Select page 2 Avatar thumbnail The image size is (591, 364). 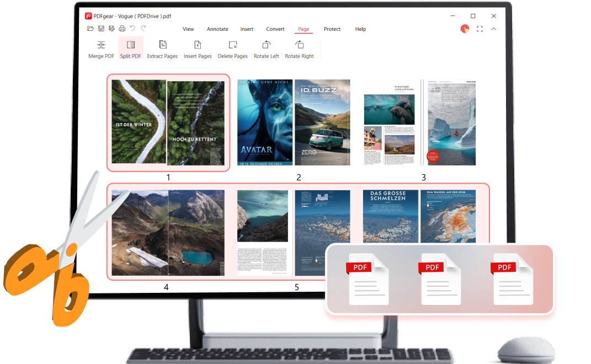coord(294,122)
